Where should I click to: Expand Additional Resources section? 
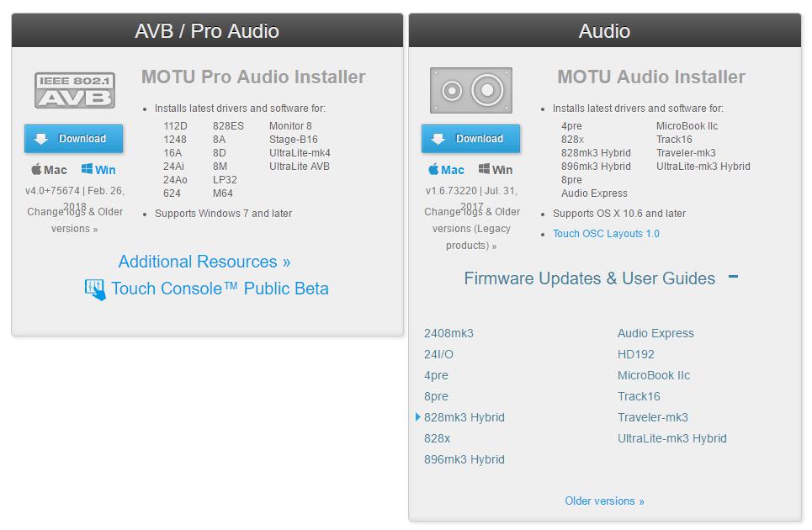[x=204, y=262]
